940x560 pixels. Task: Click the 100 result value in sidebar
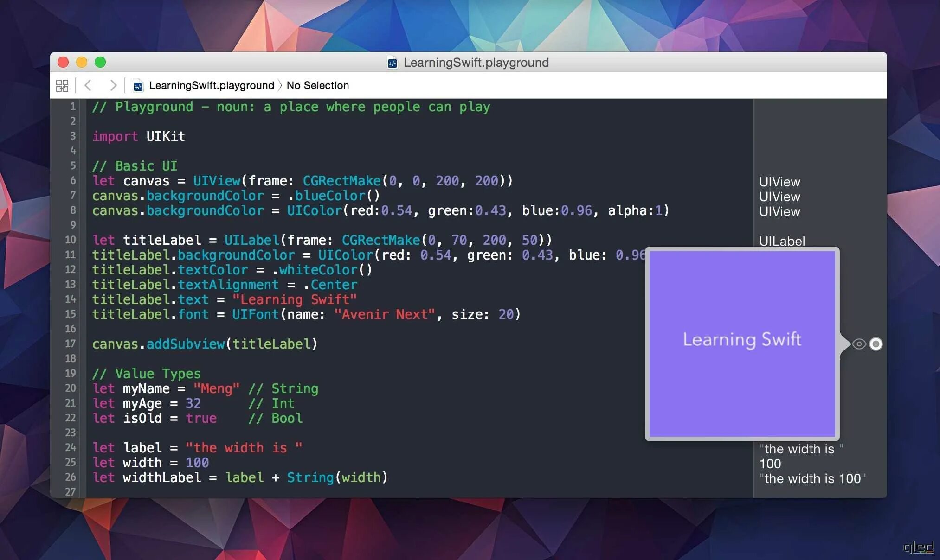[x=770, y=464]
